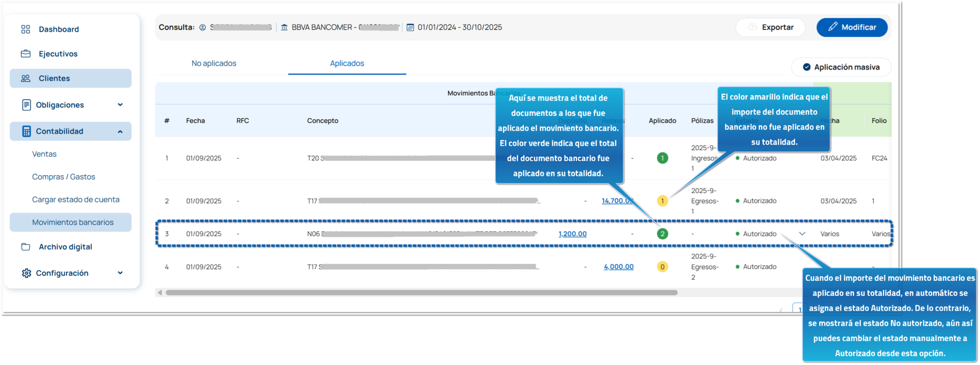Click Autorizado status in row 4

[756, 267]
